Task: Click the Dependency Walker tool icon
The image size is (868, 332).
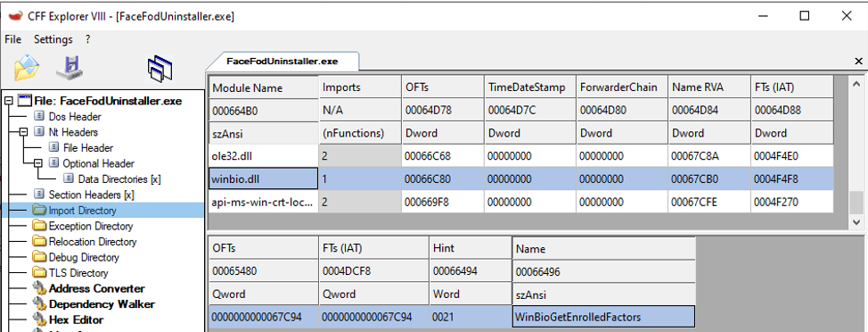Action: click(39, 303)
